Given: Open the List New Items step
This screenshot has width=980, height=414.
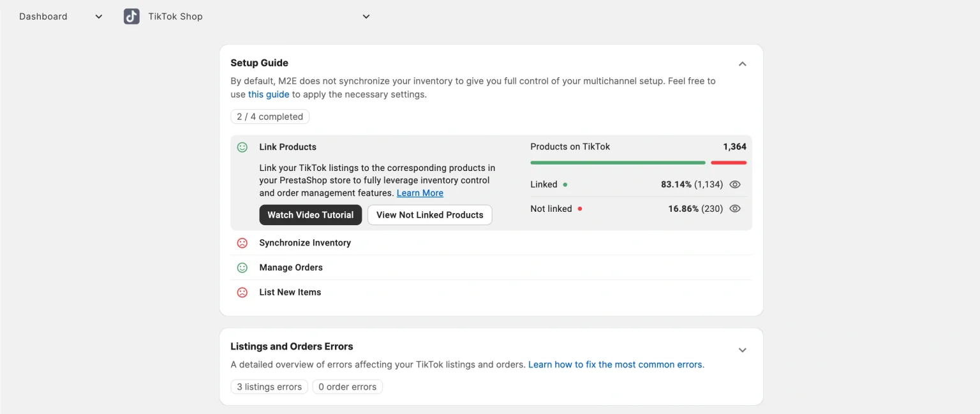Looking at the screenshot, I should point(290,292).
